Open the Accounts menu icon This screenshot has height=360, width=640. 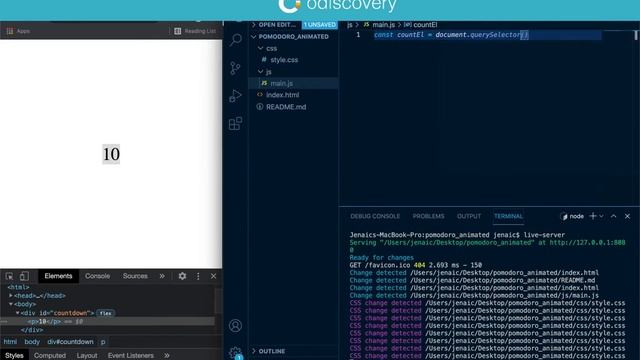tap(235, 326)
